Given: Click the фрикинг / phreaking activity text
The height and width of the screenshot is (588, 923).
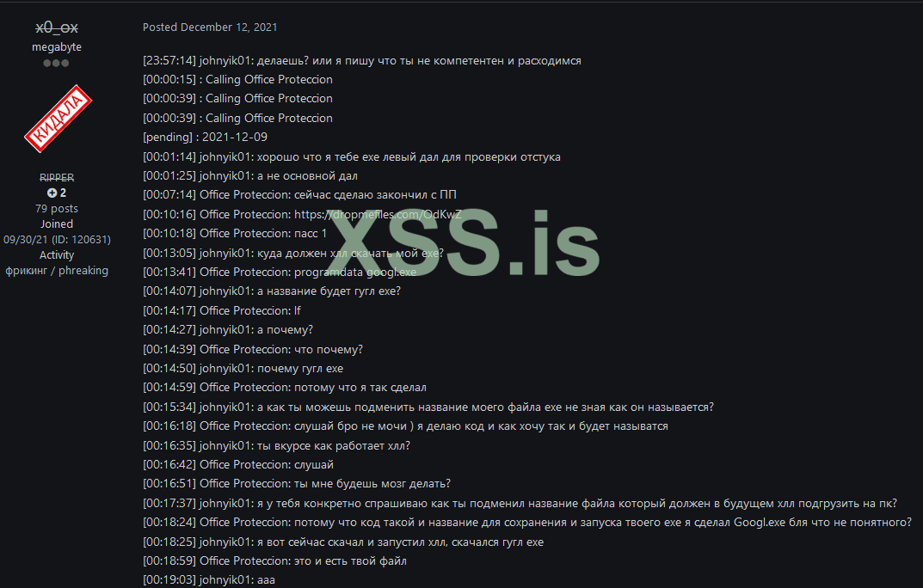Looking at the screenshot, I should click(57, 270).
